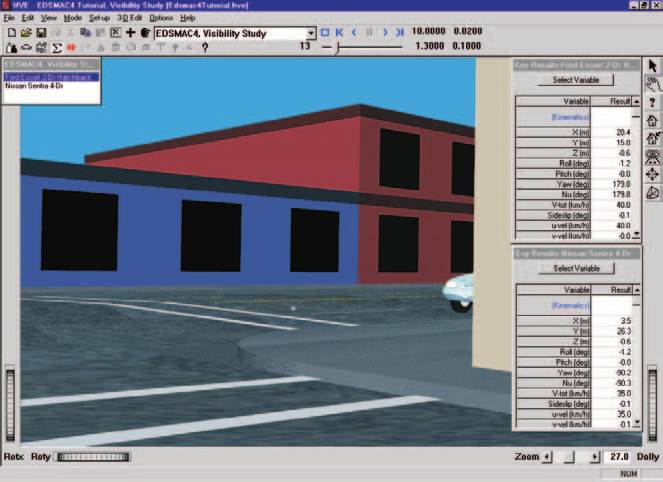Viewport: 663px width, 482px height.
Task: Click the Copy toolbar icon
Action: [x=85, y=33]
